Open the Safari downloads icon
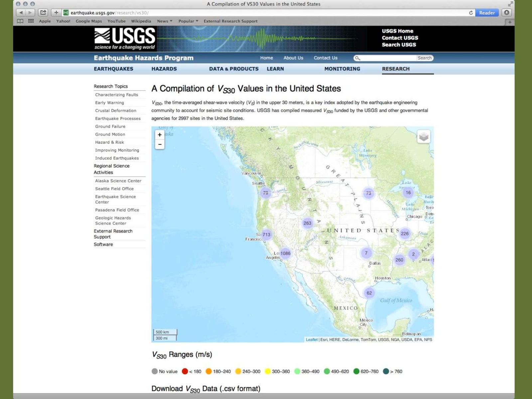This screenshot has width=532, height=399. [506, 13]
